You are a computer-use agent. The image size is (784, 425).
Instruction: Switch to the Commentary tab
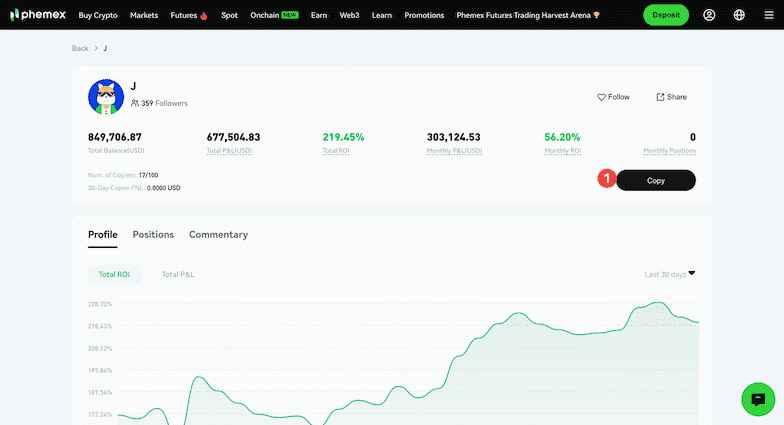tap(218, 234)
